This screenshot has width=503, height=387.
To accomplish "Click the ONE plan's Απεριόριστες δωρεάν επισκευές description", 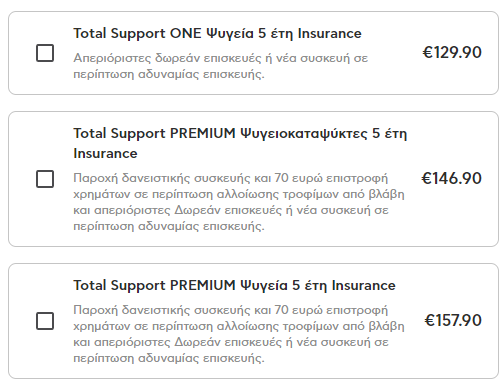I will [x=221, y=66].
